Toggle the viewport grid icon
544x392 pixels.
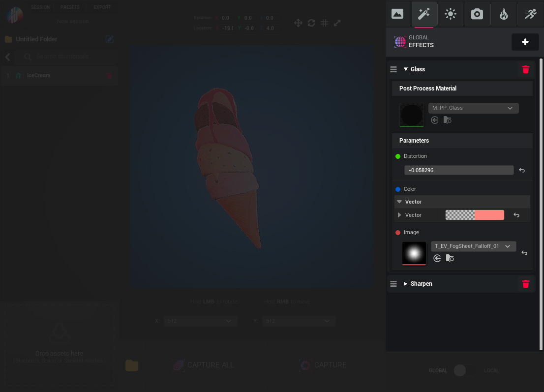point(324,23)
